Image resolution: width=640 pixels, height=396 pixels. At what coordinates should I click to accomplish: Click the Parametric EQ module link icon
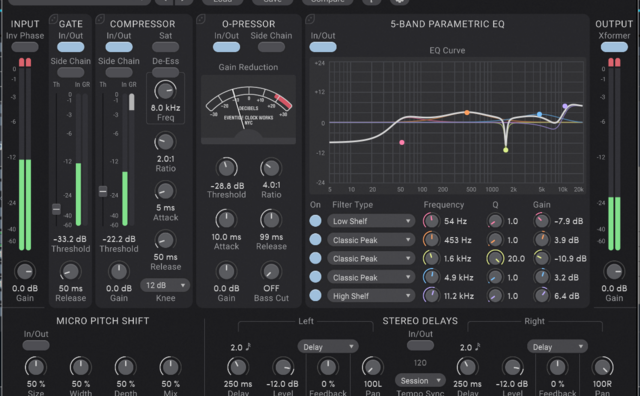[310, 19]
